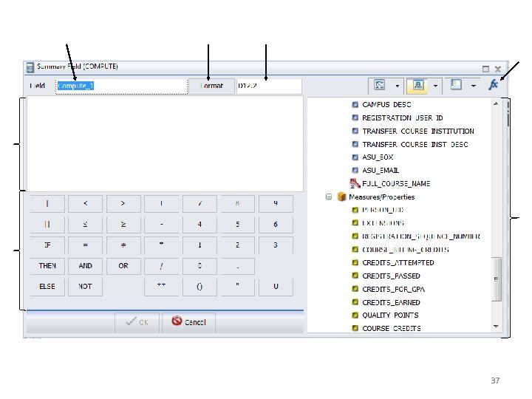Screen dimensions: 532x399
Task: Select the TRANSFER COURSE INSTITUTION field
Action: coord(418,131)
